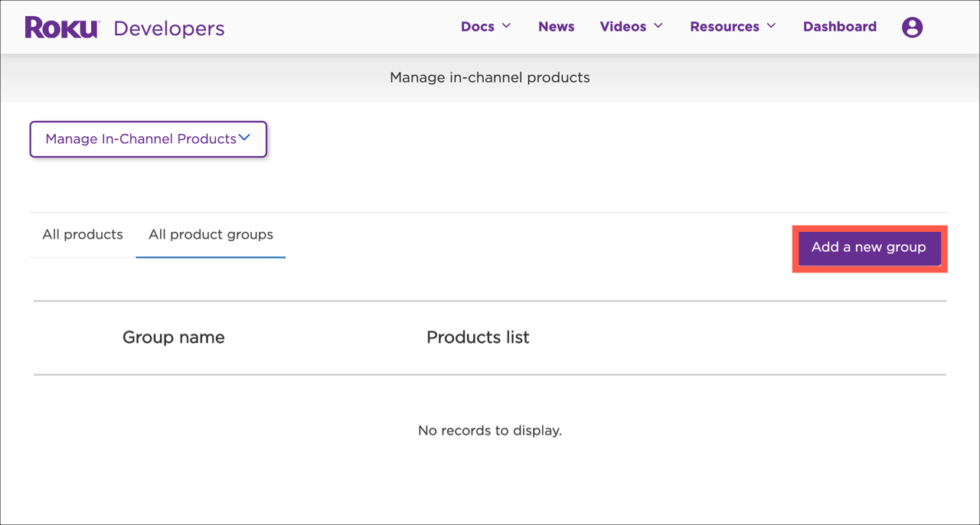This screenshot has height=525, width=980.
Task: Click the Videos dropdown chevron
Action: coord(658,26)
